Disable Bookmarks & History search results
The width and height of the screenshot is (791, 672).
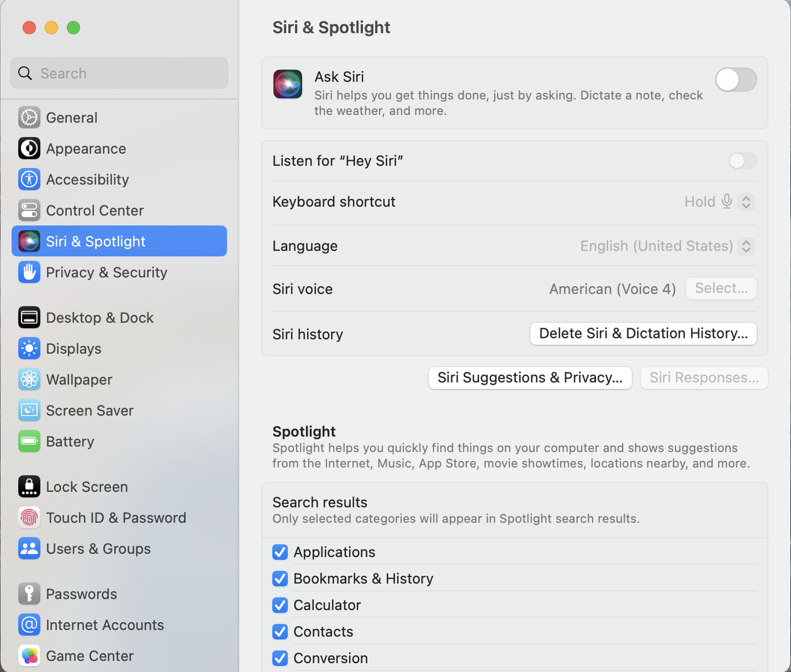(280, 579)
